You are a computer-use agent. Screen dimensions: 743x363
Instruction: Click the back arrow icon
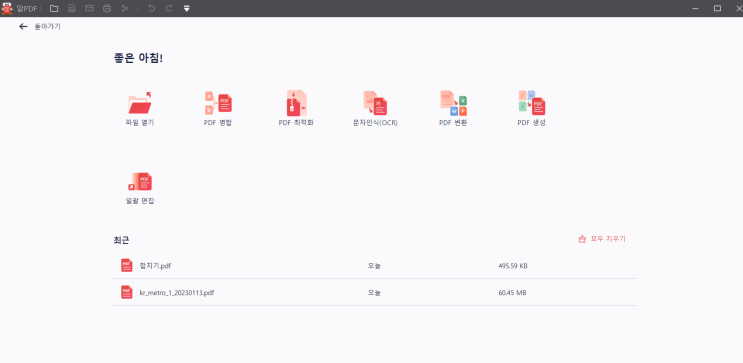pos(23,27)
